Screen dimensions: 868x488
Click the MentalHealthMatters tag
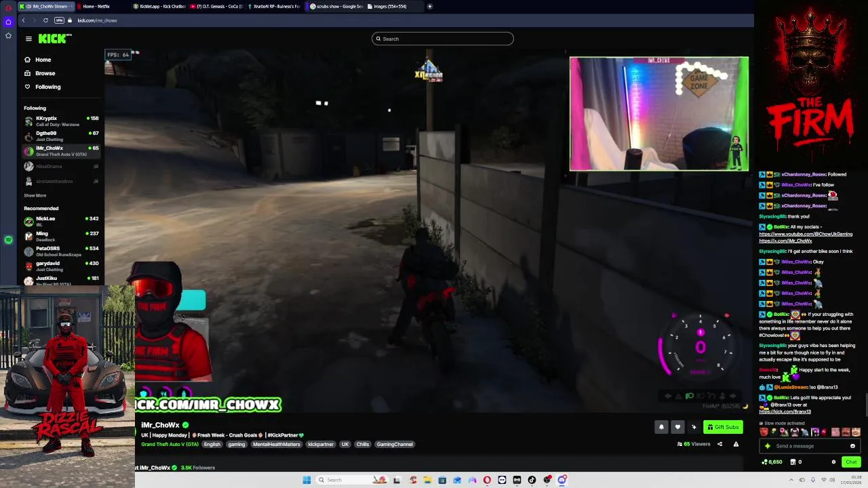(x=277, y=444)
